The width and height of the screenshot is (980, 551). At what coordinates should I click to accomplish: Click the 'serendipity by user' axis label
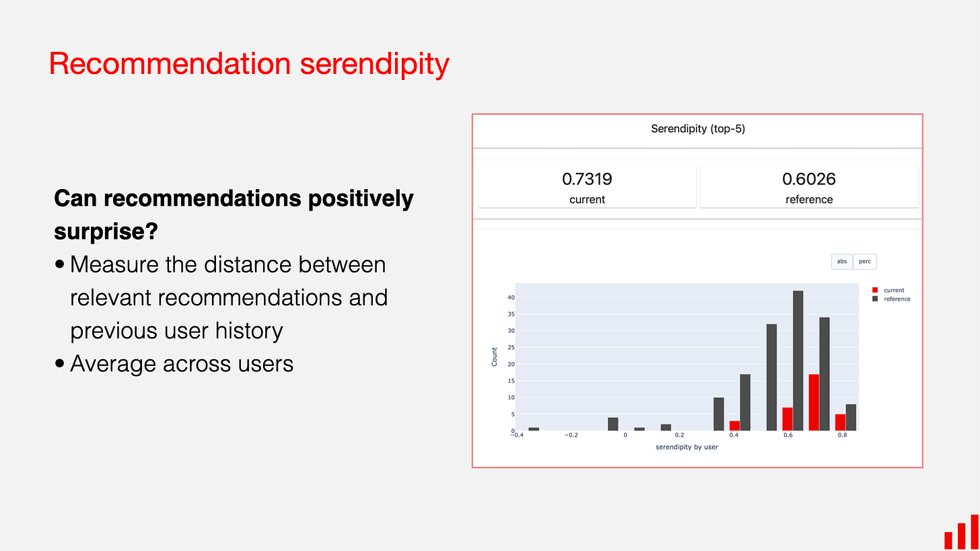pos(686,446)
